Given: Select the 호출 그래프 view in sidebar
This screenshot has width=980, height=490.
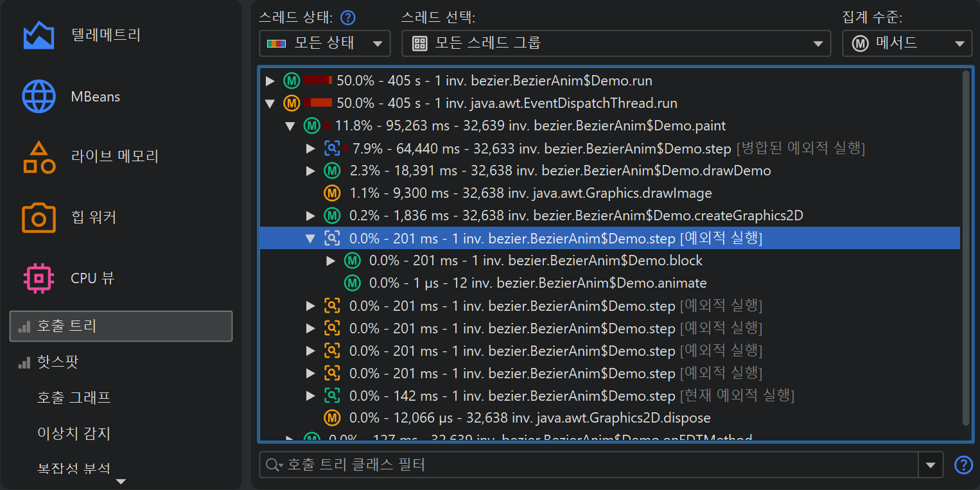Looking at the screenshot, I should click(x=74, y=398).
